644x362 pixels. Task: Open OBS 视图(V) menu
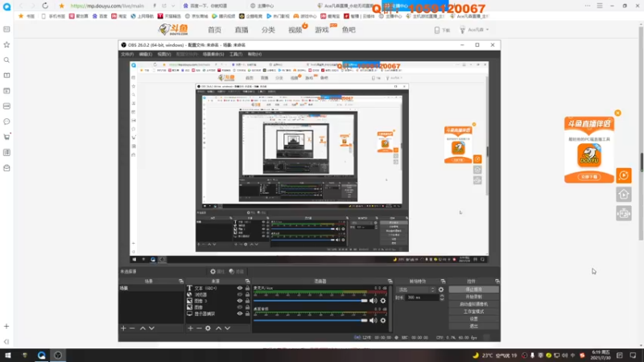coord(164,54)
